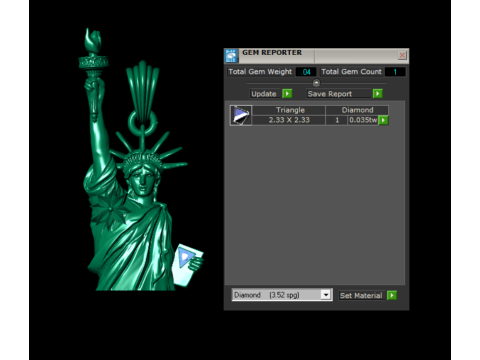The width and height of the screenshot is (480, 360).
Task: Click the Set Material button label
Action: point(362,295)
